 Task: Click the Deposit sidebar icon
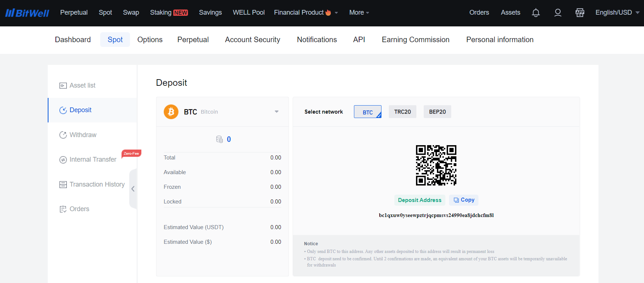pyautogui.click(x=63, y=110)
